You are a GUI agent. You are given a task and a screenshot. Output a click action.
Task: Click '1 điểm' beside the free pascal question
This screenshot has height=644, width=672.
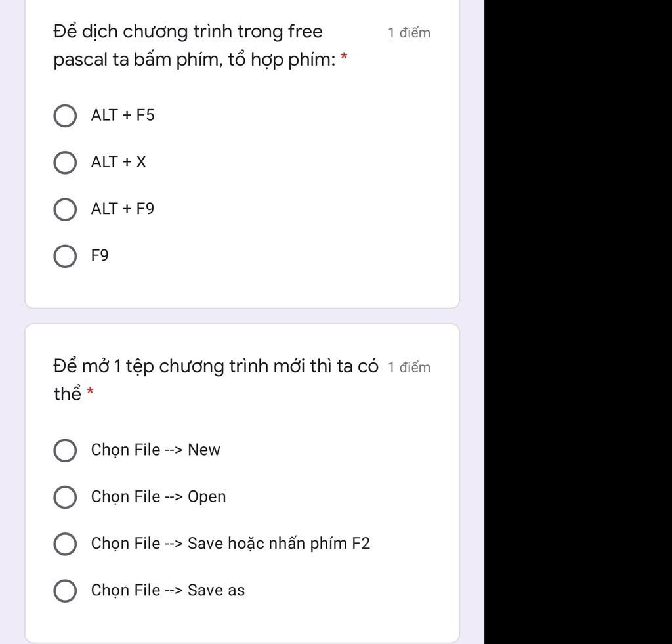(x=409, y=33)
